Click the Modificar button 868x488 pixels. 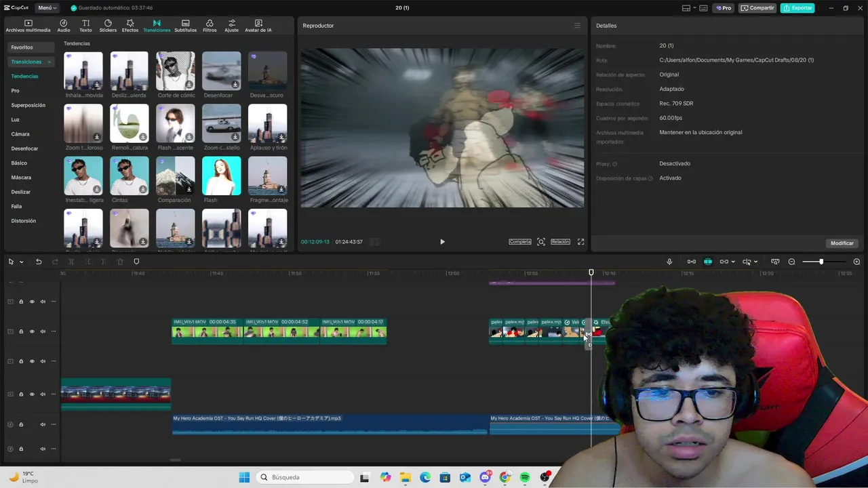click(x=842, y=243)
